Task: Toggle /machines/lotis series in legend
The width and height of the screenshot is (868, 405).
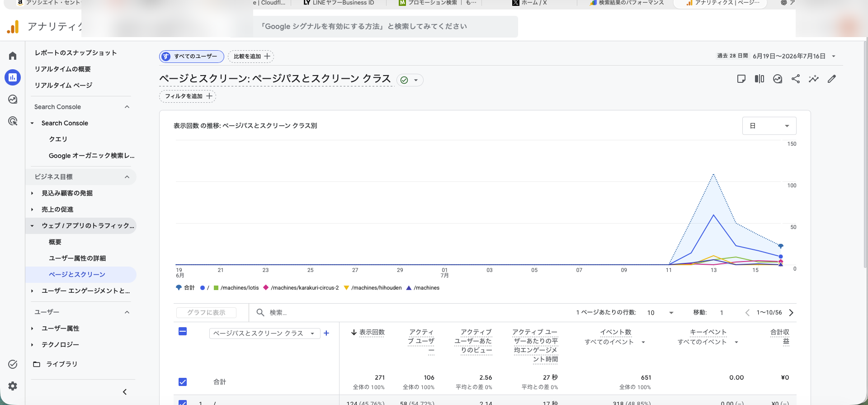Action: 236,288
